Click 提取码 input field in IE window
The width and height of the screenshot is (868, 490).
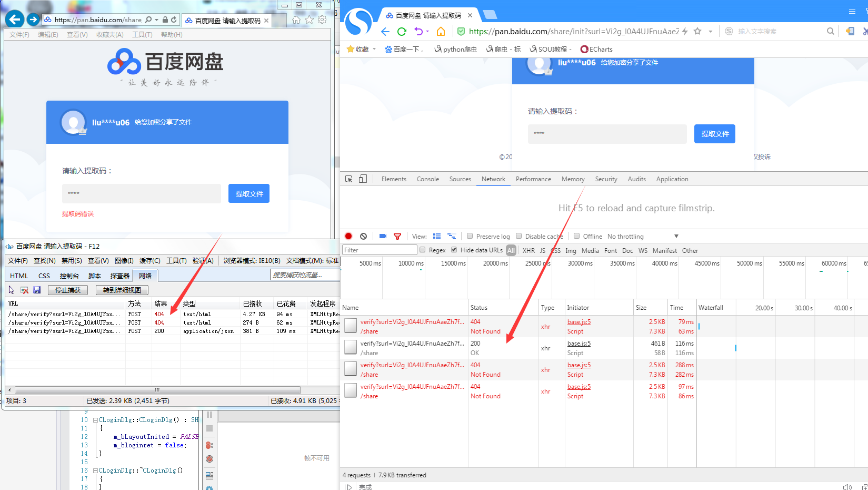coord(142,193)
